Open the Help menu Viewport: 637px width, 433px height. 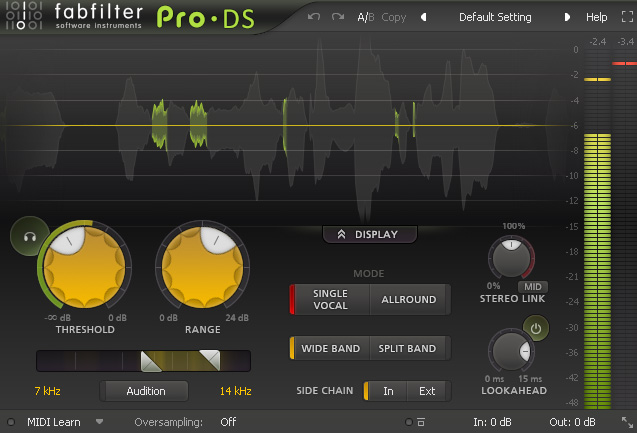(596, 17)
